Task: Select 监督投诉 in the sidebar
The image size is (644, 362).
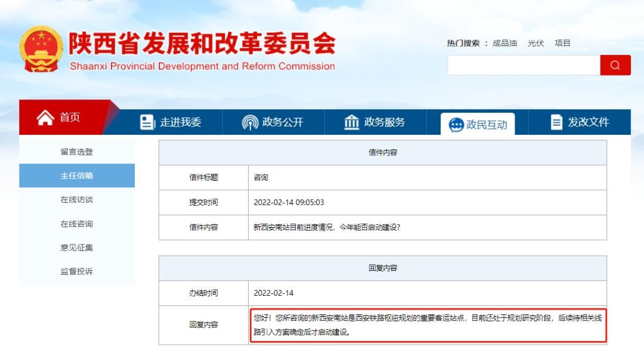Action: click(77, 271)
